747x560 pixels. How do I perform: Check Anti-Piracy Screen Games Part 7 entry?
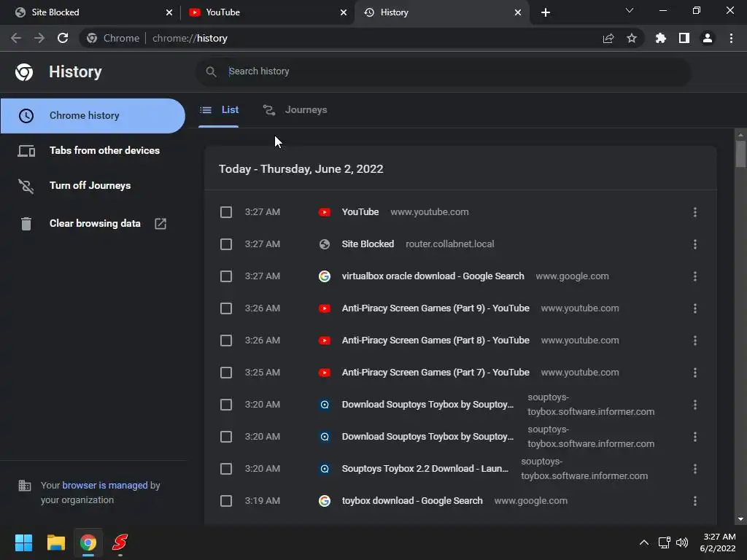pos(226,373)
